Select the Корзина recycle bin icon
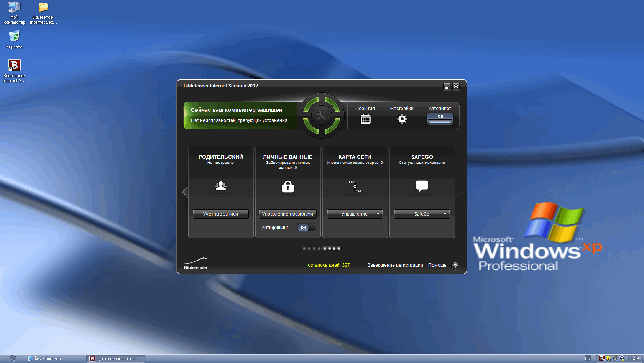644x363 pixels. point(14,39)
